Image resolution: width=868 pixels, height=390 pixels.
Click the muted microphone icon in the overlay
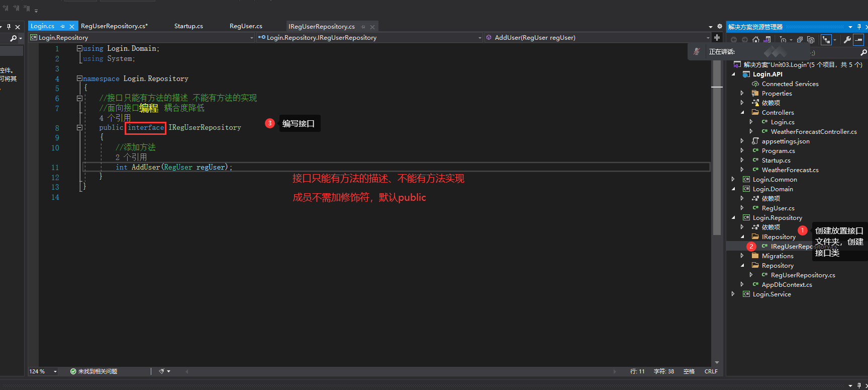[697, 51]
